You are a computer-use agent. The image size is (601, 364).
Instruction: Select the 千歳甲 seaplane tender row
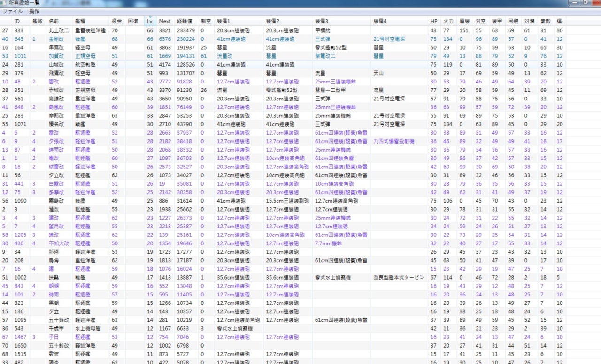point(56,329)
